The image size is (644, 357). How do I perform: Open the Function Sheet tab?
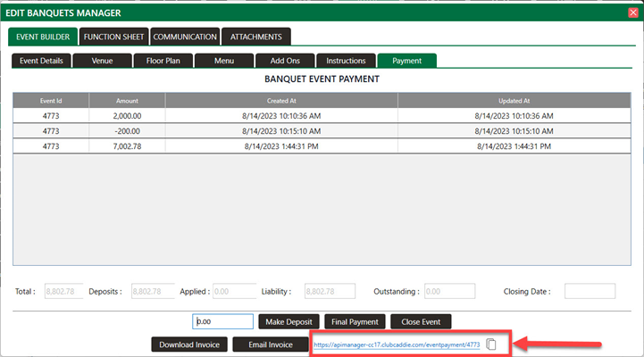pyautogui.click(x=113, y=37)
